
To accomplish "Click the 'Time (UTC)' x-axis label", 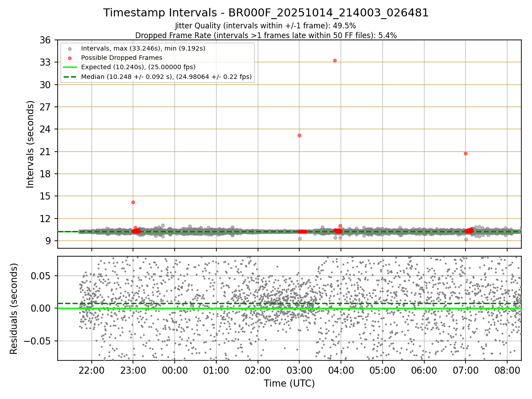I will [289, 383].
